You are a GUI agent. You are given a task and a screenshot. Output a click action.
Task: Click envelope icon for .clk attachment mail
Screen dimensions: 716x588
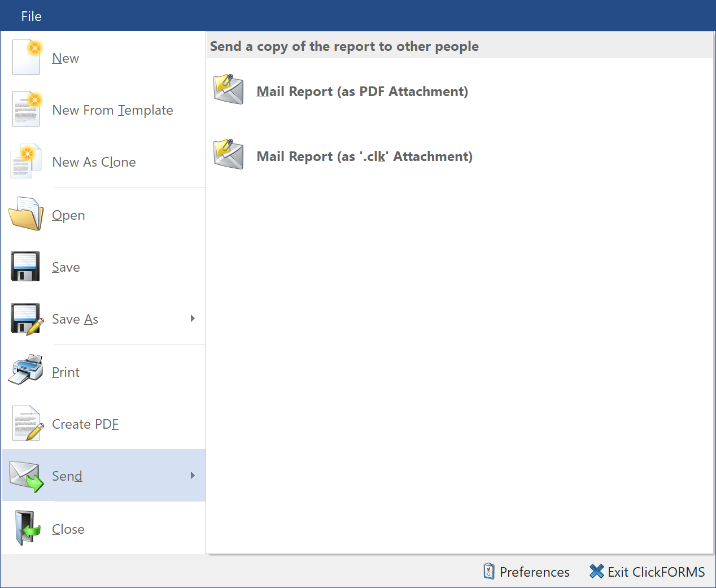click(229, 155)
